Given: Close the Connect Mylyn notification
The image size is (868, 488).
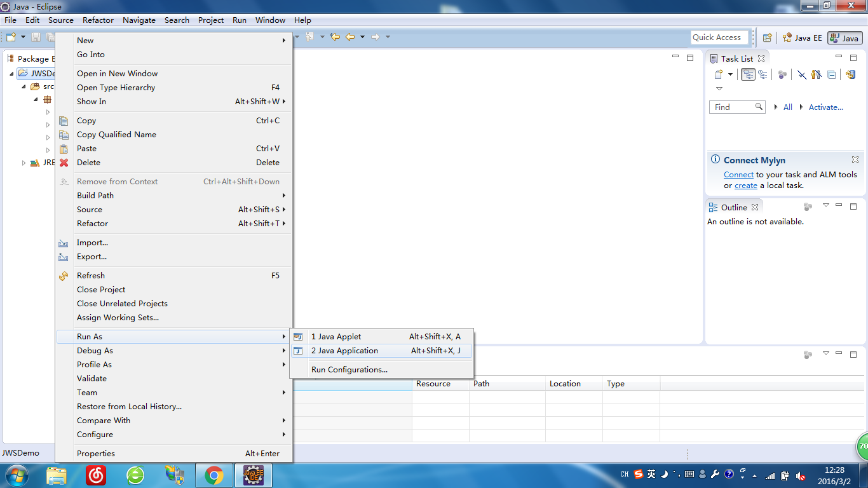Looking at the screenshot, I should tap(855, 159).
